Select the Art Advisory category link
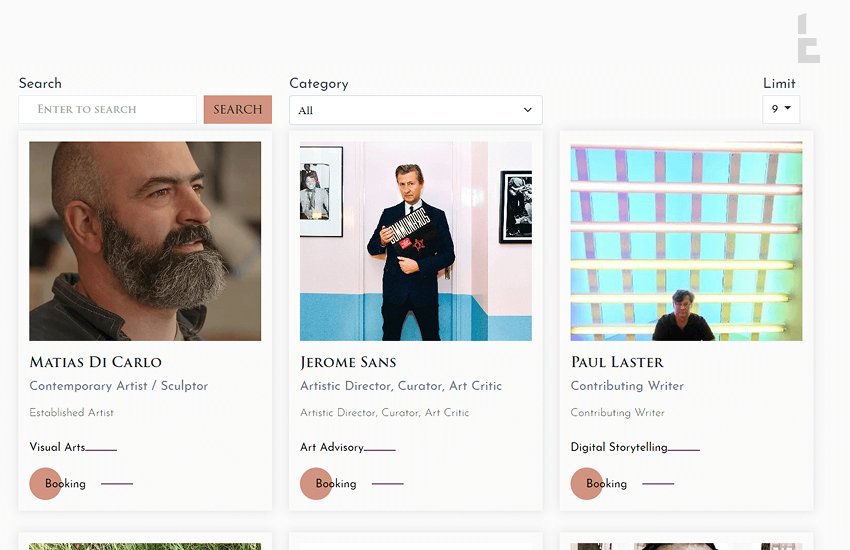 point(332,447)
